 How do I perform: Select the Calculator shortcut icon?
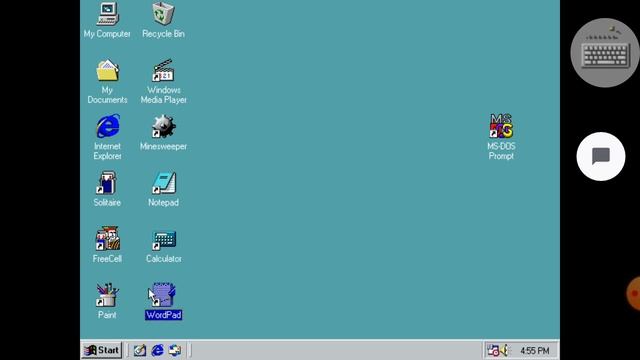164,240
